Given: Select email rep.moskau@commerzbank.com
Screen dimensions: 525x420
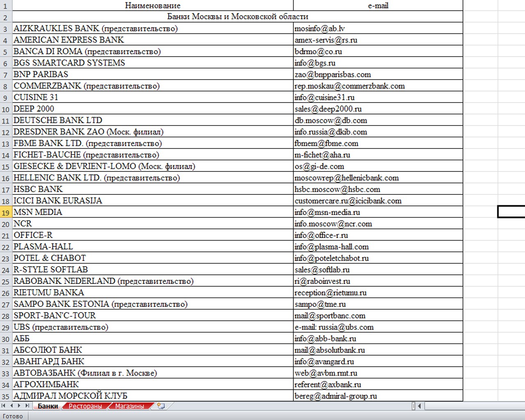Looking at the screenshot, I should (x=378, y=86).
